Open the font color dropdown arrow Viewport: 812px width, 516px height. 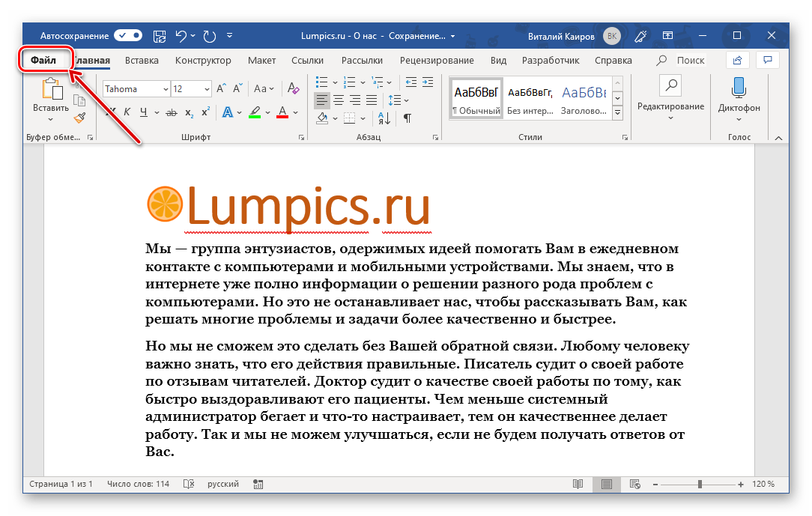[296, 112]
